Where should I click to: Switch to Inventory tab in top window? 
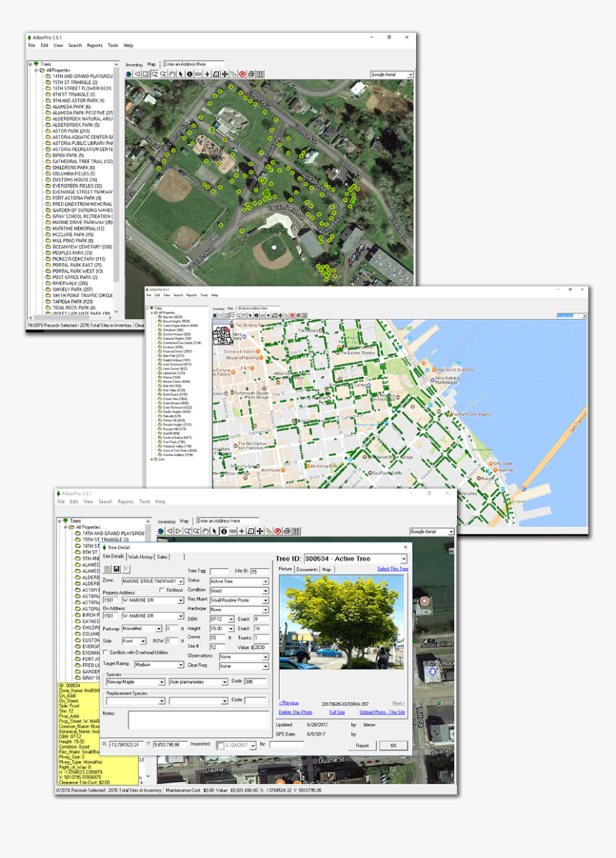click(x=134, y=64)
